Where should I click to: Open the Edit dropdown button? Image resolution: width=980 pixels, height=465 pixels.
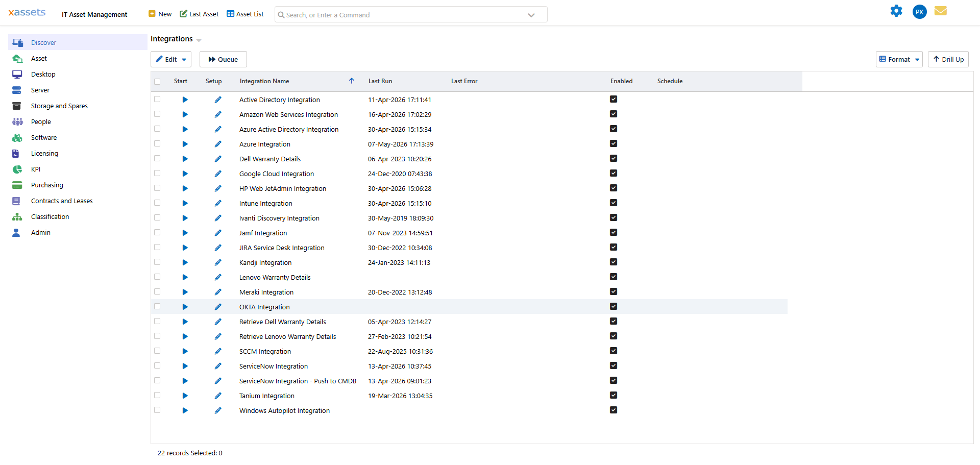coord(171,59)
